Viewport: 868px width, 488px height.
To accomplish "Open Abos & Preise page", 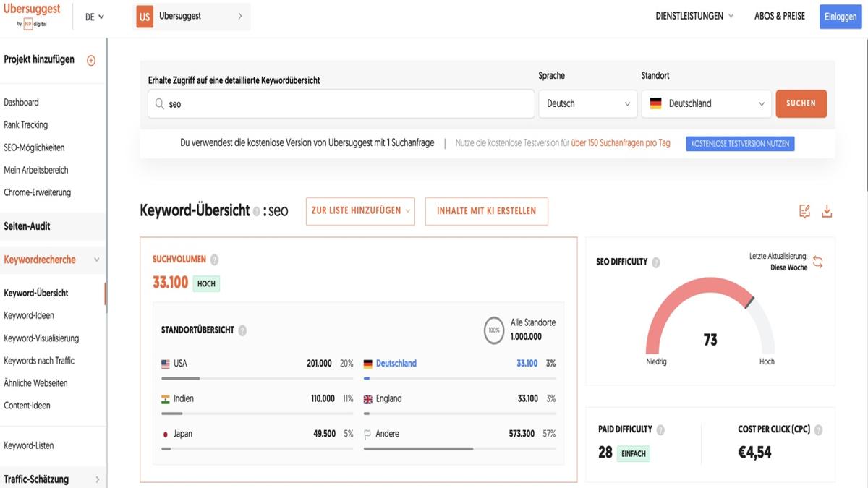I will point(780,16).
